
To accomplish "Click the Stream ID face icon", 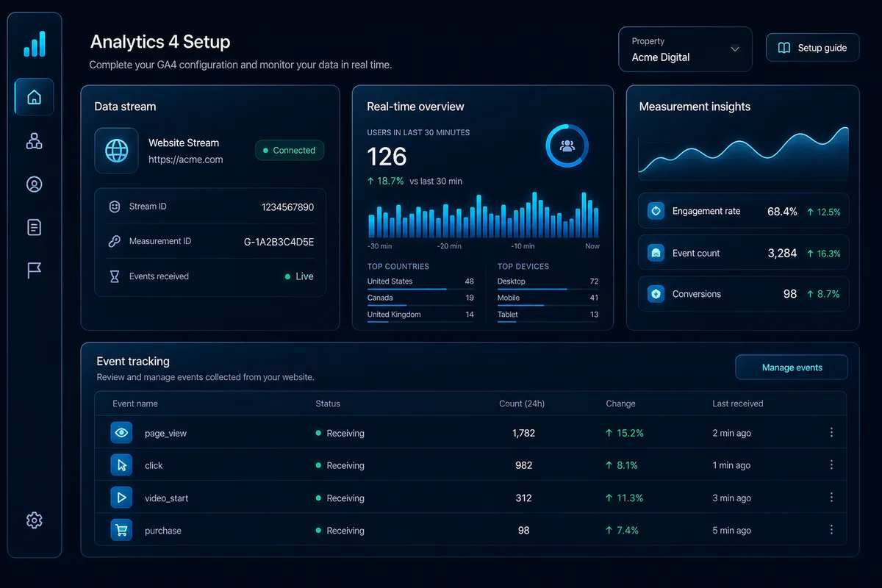I will [114, 207].
